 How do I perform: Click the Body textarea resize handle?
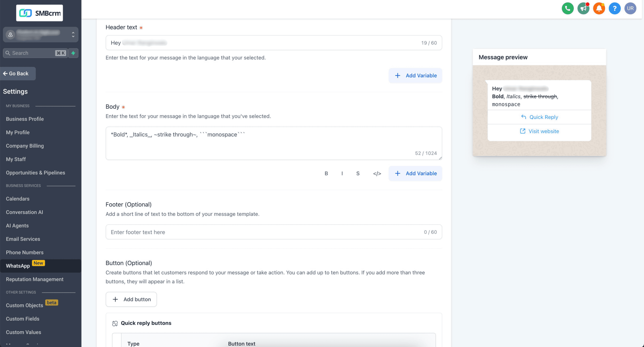[x=440, y=158]
